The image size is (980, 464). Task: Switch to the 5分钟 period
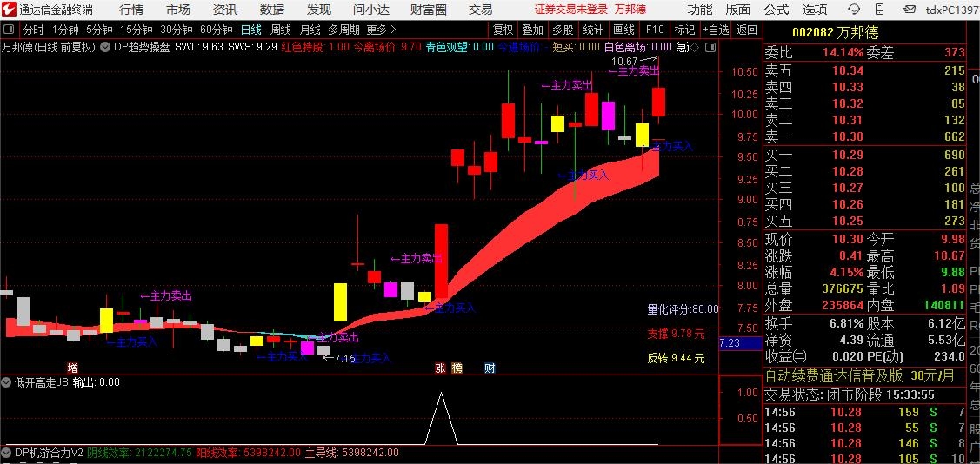pyautogui.click(x=99, y=30)
